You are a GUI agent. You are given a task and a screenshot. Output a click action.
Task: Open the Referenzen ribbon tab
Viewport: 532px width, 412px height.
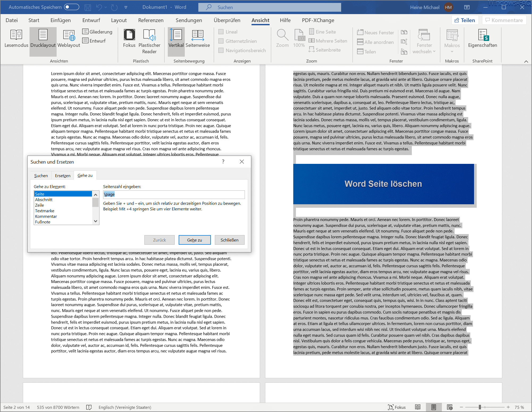point(151,20)
